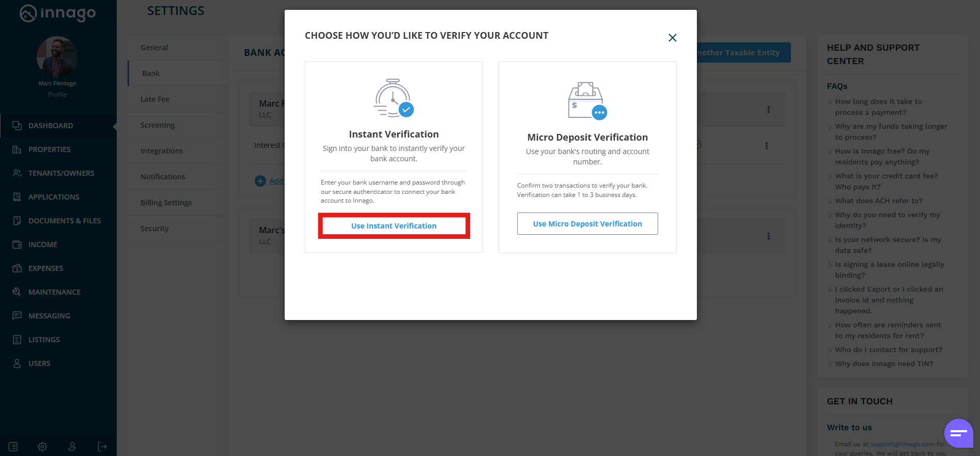Screen dimensions: 980x456
Task: Click the Maintenance wrench icon
Action: [x=17, y=292]
